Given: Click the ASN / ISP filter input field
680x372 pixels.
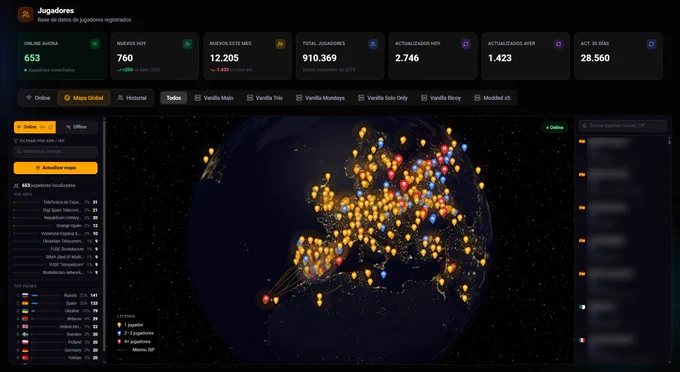Looking at the screenshot, I should tap(56, 151).
